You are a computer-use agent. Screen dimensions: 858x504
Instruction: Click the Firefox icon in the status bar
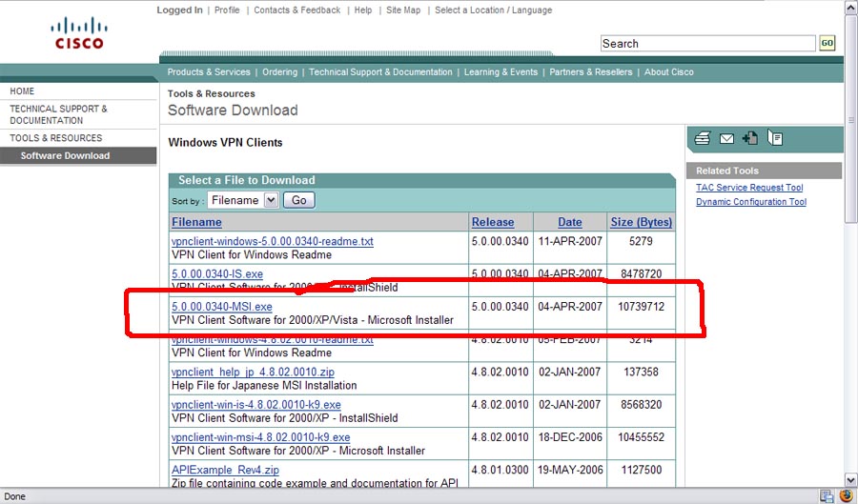(x=846, y=496)
